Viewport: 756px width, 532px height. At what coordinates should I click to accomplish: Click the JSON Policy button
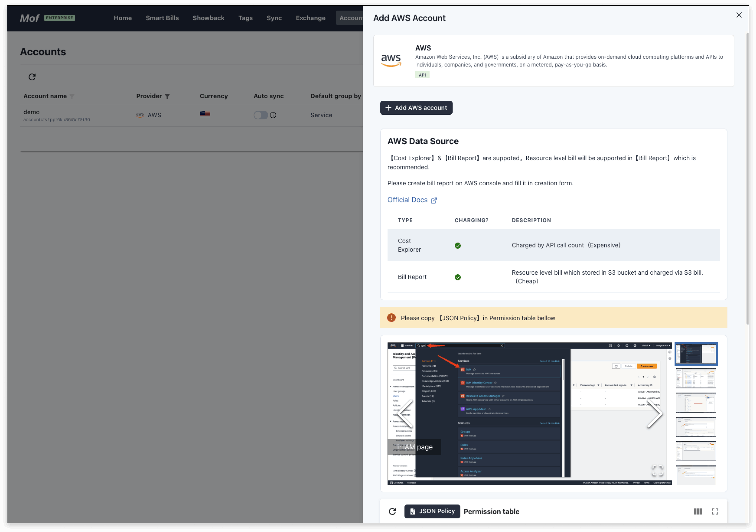432,511
